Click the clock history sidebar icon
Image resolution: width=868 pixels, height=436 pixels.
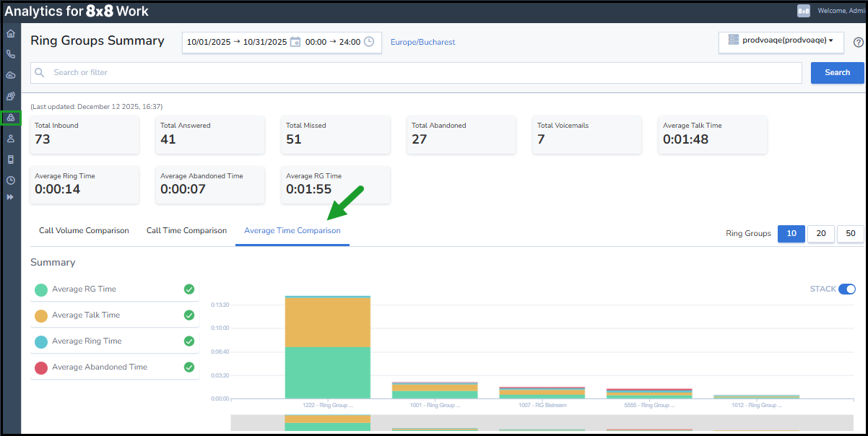pyautogui.click(x=11, y=180)
